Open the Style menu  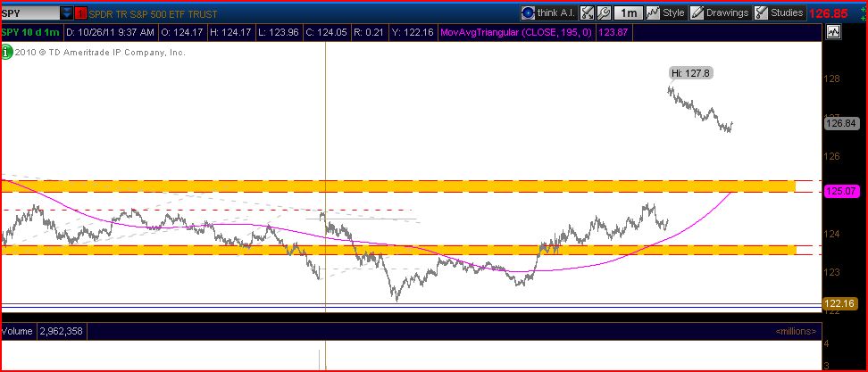[666, 12]
